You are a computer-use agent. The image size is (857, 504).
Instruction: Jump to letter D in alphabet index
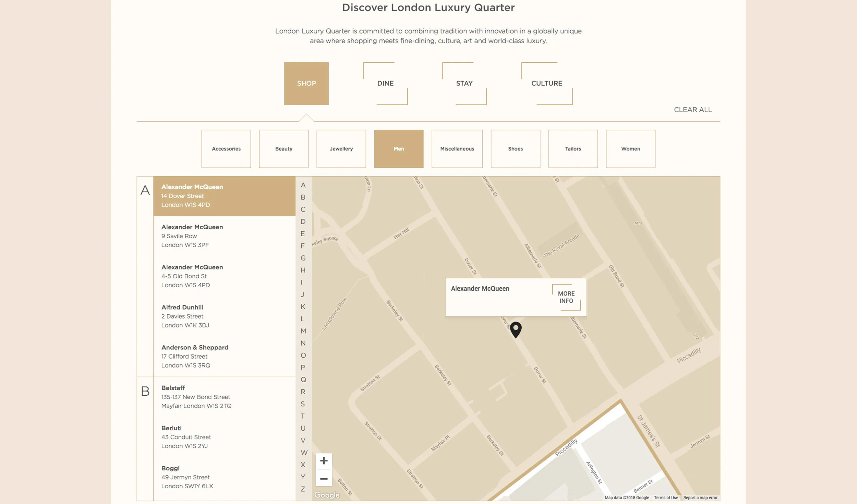[x=303, y=221]
